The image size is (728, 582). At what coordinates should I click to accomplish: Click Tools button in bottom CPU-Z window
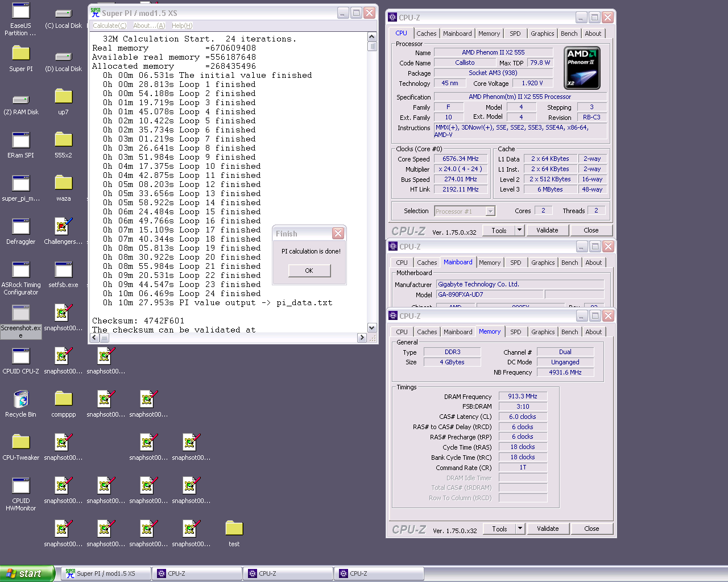pos(499,529)
